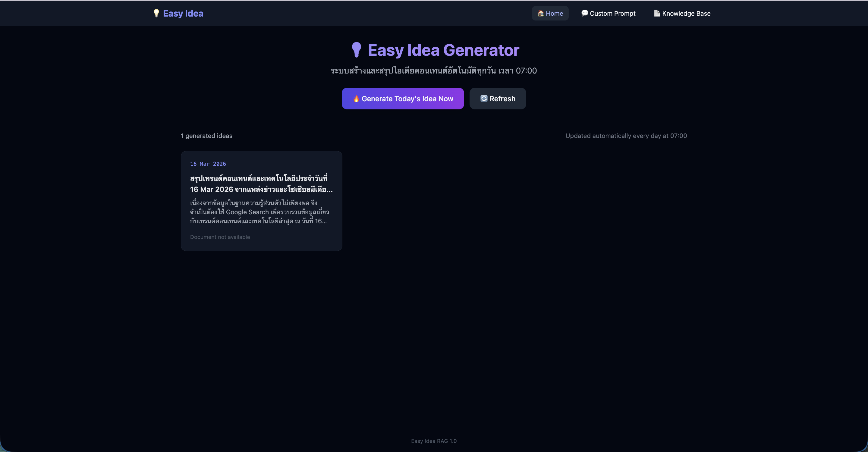Click the Easy Idea RAG 1.0 footer text
This screenshot has height=452, width=868.
tap(434, 441)
